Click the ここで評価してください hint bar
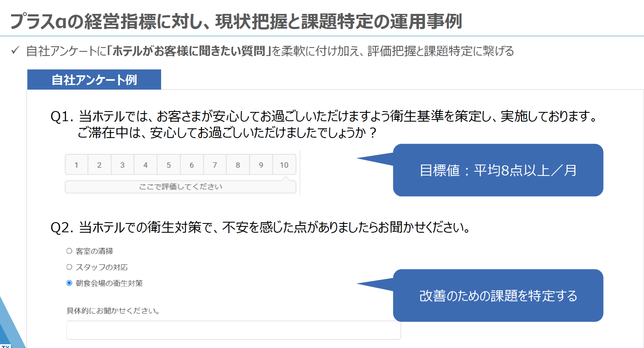Screen dimensions: 644x348 click(x=180, y=187)
